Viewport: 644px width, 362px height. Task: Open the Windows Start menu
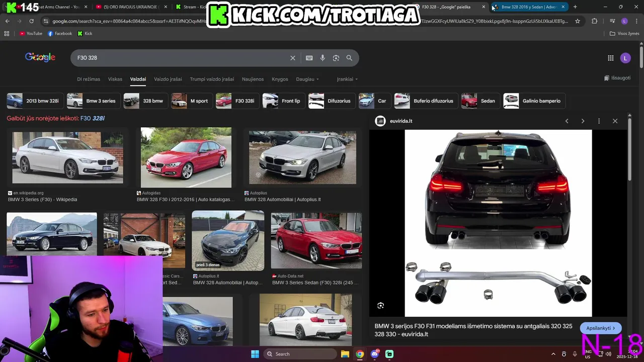tap(255, 354)
